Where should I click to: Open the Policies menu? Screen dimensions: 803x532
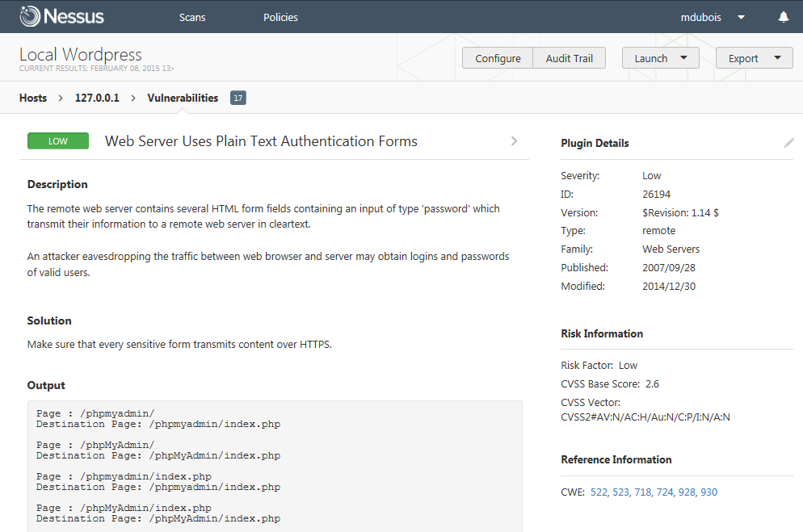pyautogui.click(x=280, y=18)
